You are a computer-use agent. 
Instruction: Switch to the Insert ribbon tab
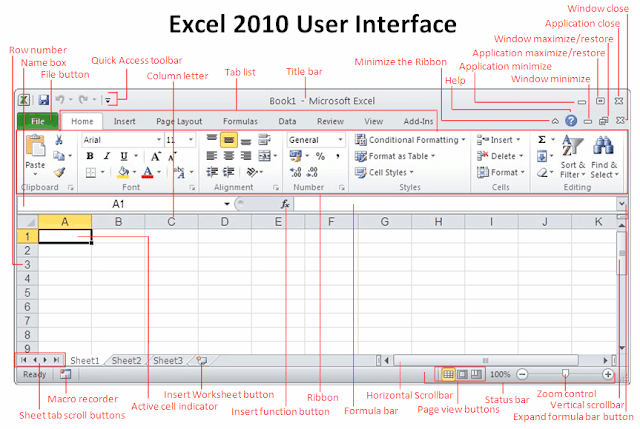coord(124,121)
